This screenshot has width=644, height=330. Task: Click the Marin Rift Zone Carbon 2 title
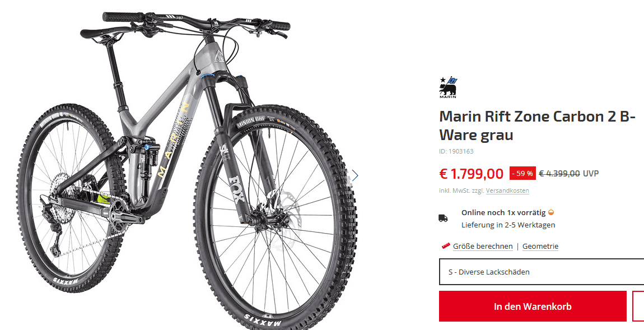(536, 126)
